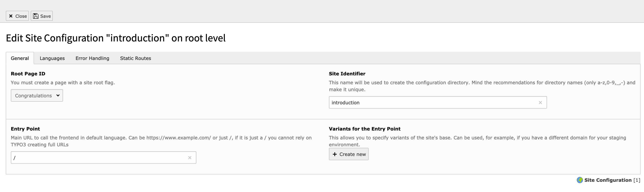
Task: Go to the Error Handling tab
Action: tap(92, 58)
